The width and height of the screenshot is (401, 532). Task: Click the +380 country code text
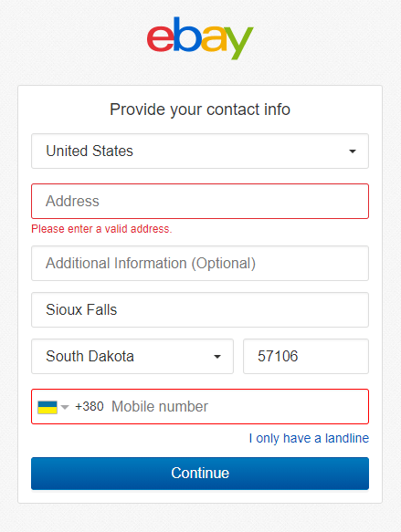point(90,406)
